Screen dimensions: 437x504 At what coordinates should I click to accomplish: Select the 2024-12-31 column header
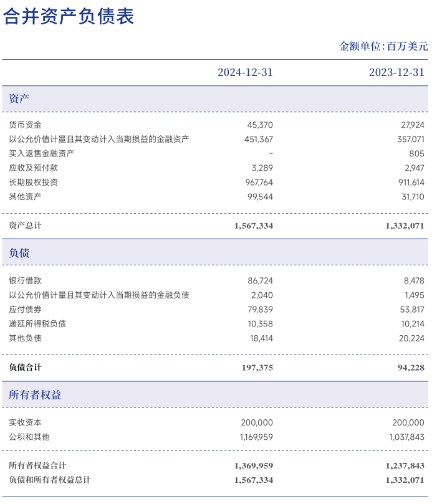pos(245,72)
